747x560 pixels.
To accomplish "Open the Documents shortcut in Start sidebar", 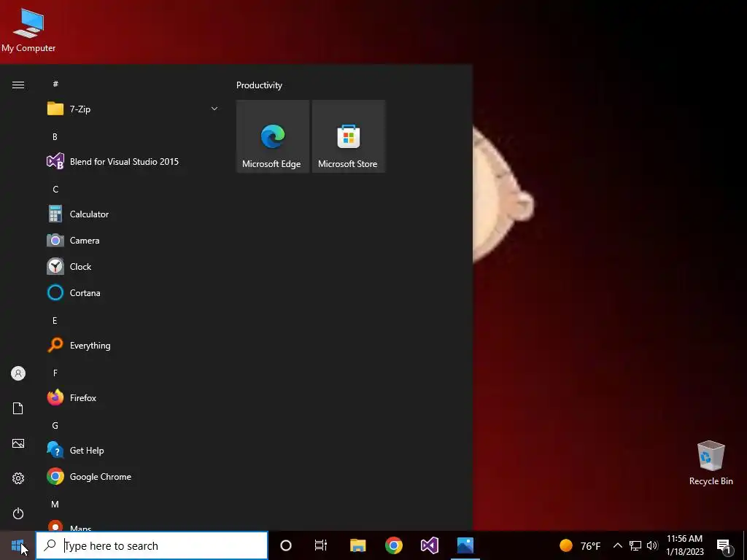I will [x=18, y=408].
